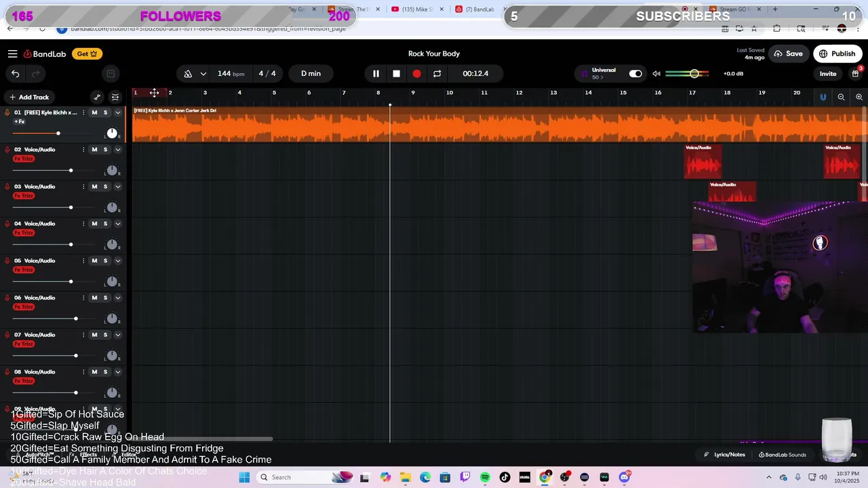
Task: Toggle the Universal mastering switch
Action: [635, 73]
